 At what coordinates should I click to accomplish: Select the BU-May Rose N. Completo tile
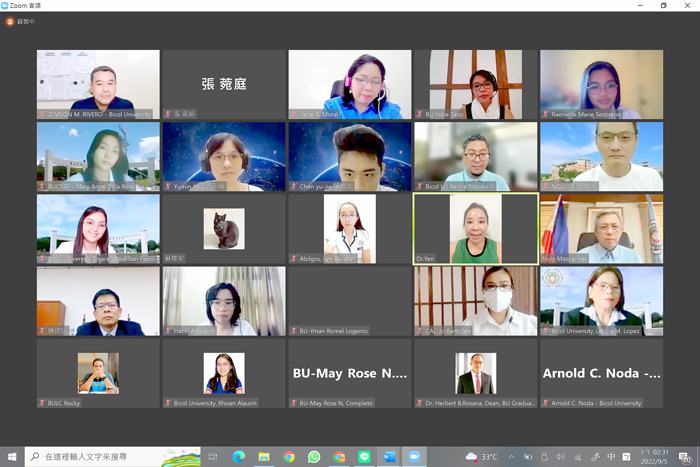tap(350, 373)
